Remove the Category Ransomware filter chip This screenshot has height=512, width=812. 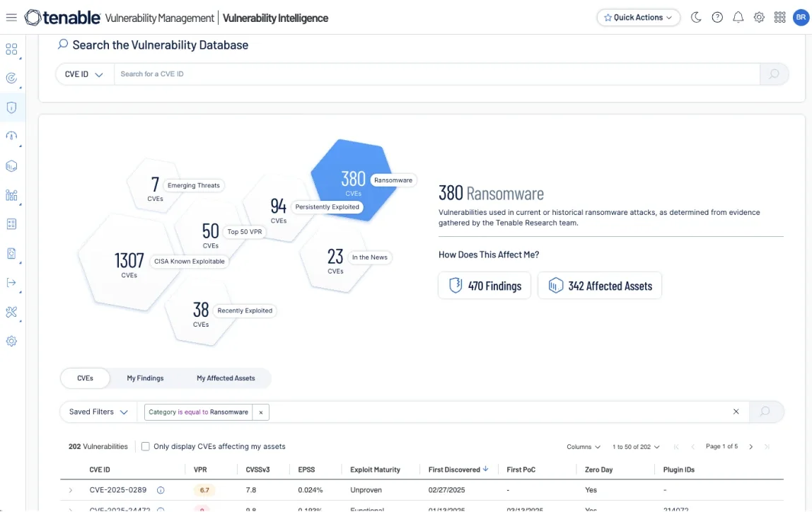tap(261, 412)
